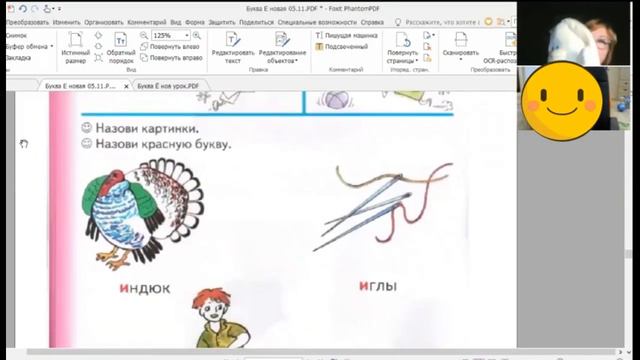The width and height of the screenshot is (640, 360).
Task: Click the horizontal scrollbar at the bottom
Action: coord(321,351)
